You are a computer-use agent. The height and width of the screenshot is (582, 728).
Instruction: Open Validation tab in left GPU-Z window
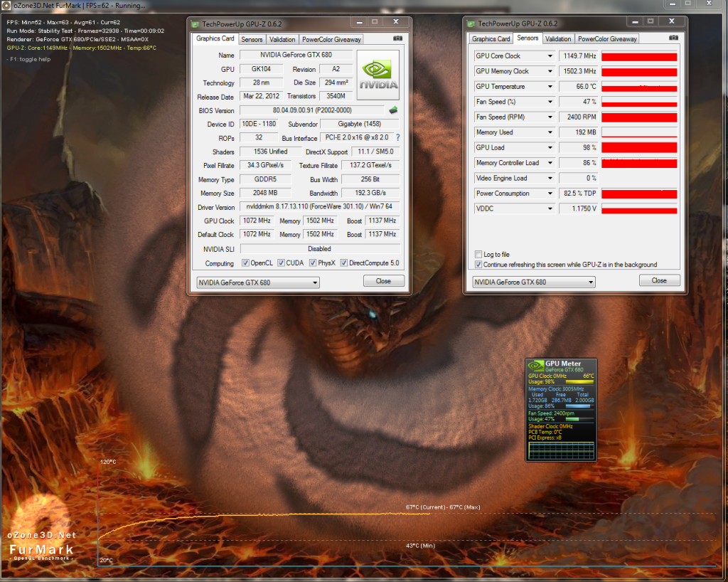(282, 39)
